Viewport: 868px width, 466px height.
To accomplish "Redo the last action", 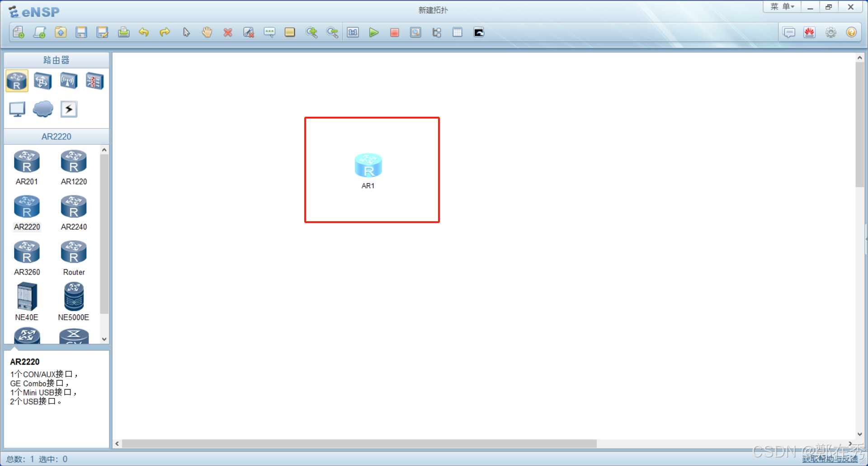I will tap(165, 32).
